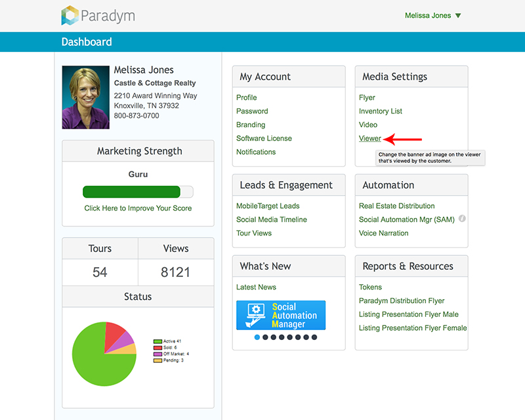This screenshot has width=525, height=420.
Task: View the Tour Views link
Action: [x=254, y=233]
